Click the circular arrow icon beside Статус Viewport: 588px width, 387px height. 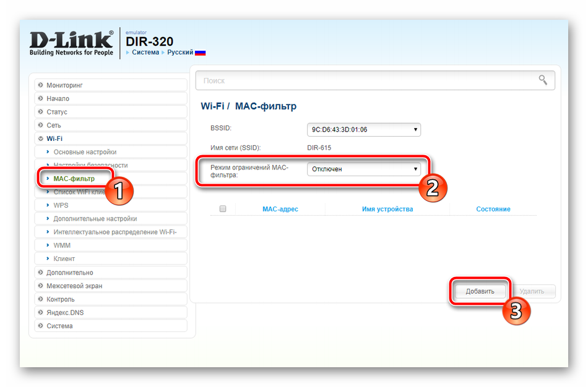[x=40, y=112]
